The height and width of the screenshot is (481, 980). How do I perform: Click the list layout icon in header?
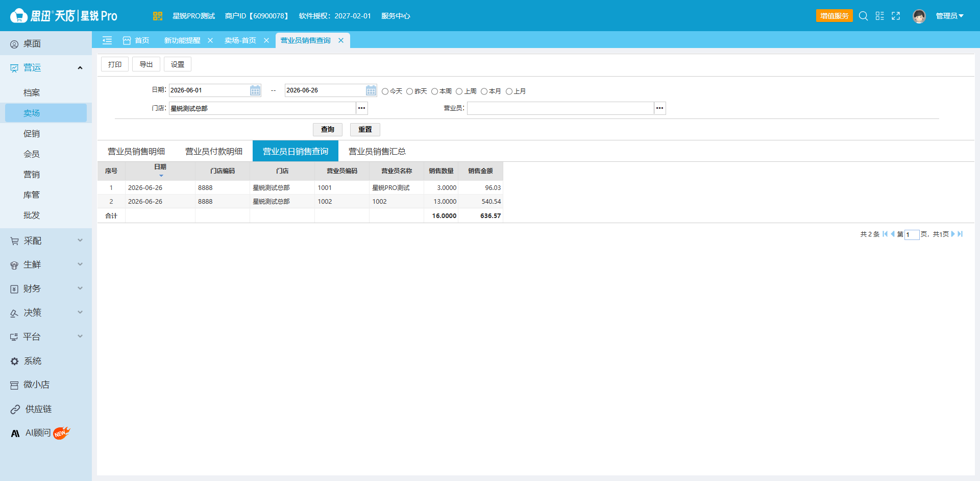click(879, 16)
